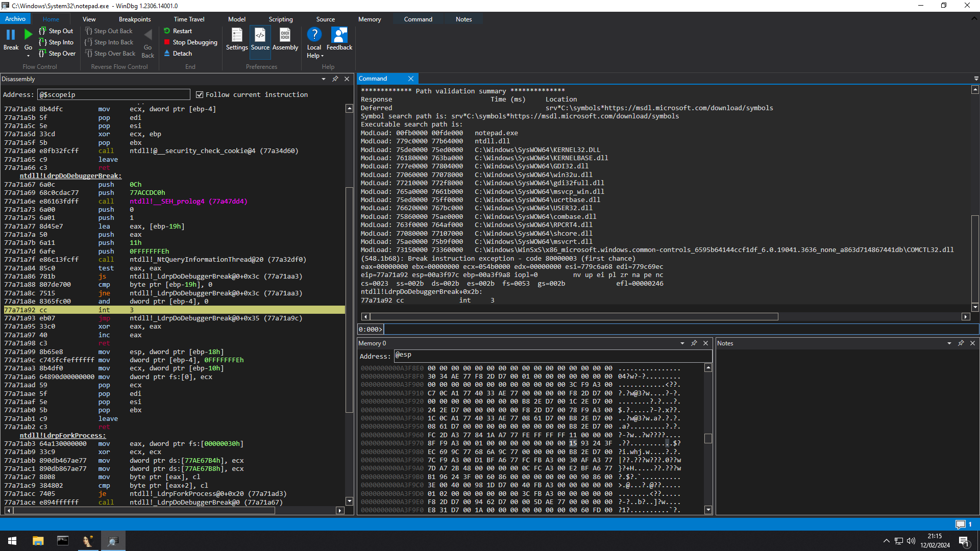Close the Disassembly panel

pyautogui.click(x=347, y=79)
